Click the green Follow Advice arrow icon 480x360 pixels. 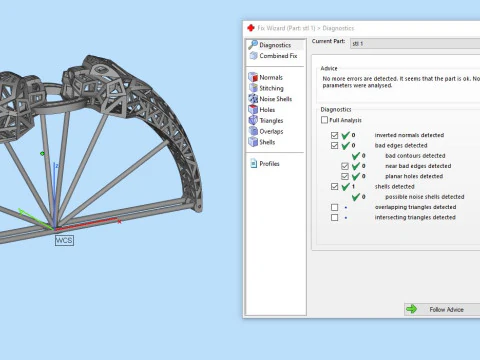(x=411, y=309)
